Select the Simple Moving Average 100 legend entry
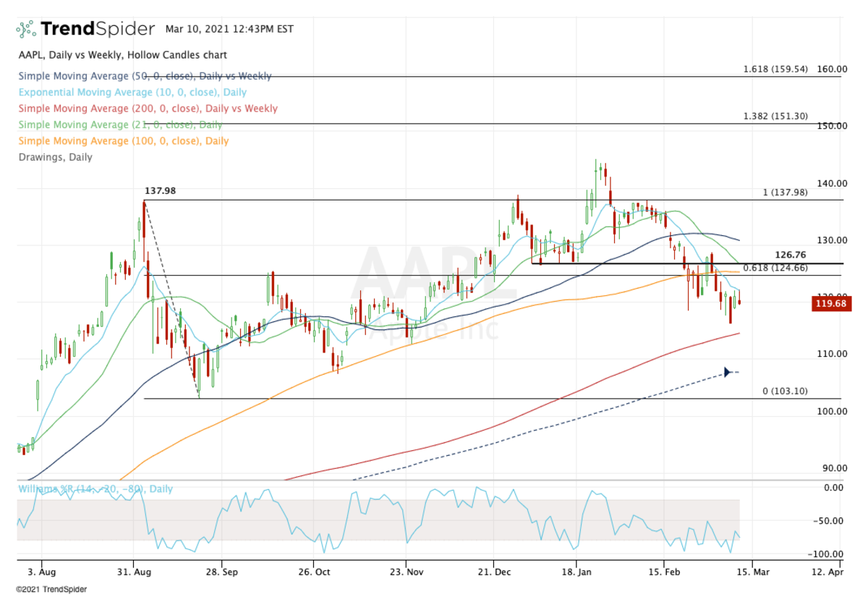This screenshot has height=597, width=868. coord(123,141)
